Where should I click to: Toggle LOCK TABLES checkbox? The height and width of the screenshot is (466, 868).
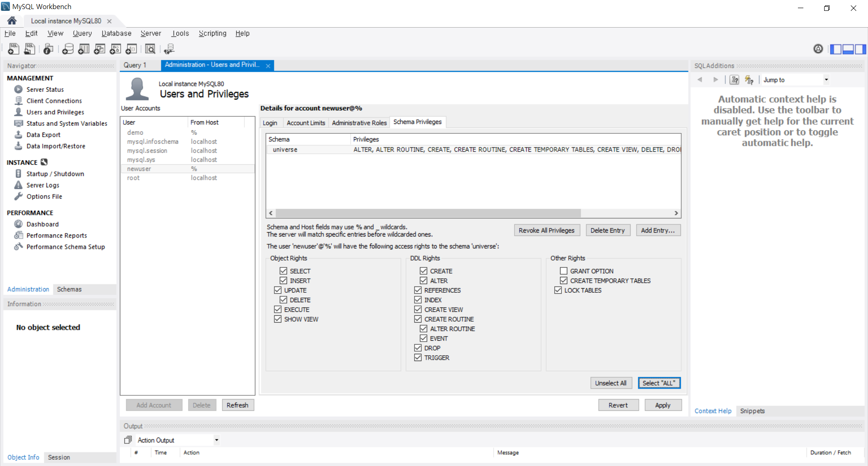point(558,290)
